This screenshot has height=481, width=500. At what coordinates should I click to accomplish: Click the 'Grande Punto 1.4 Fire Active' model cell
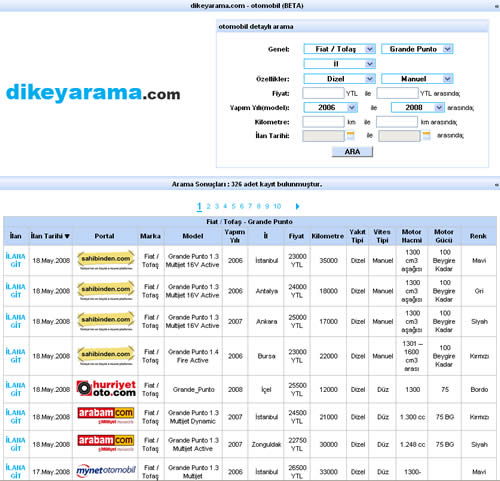pyautogui.click(x=193, y=356)
